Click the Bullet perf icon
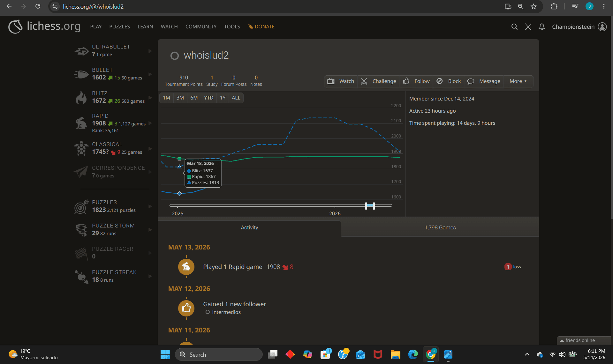Screen dimensions: 613x364 pyautogui.click(x=81, y=74)
